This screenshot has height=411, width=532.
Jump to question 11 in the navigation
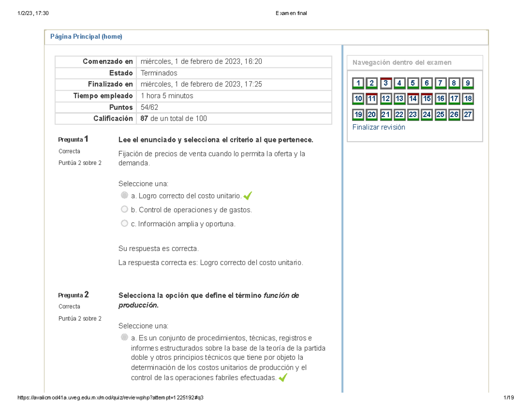(372, 98)
